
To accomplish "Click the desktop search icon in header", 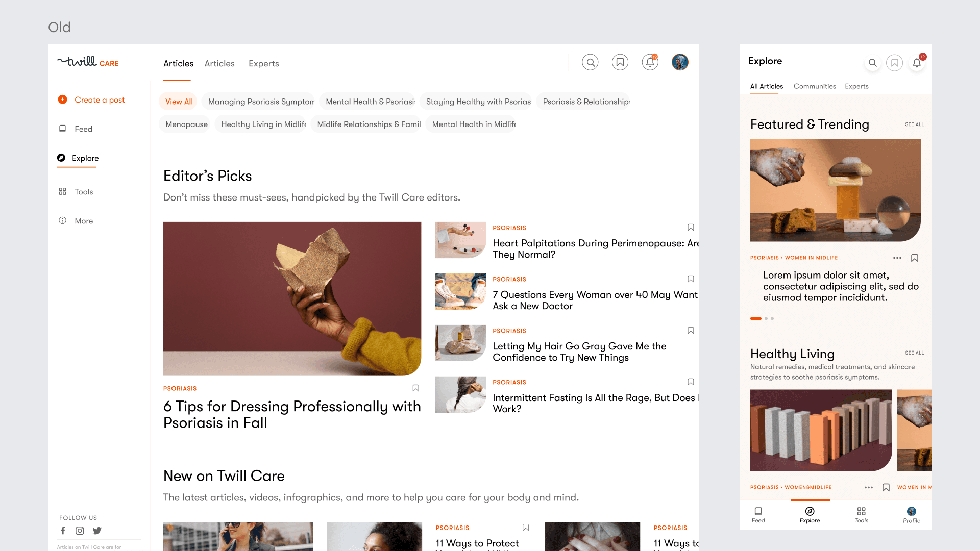I will (x=590, y=62).
